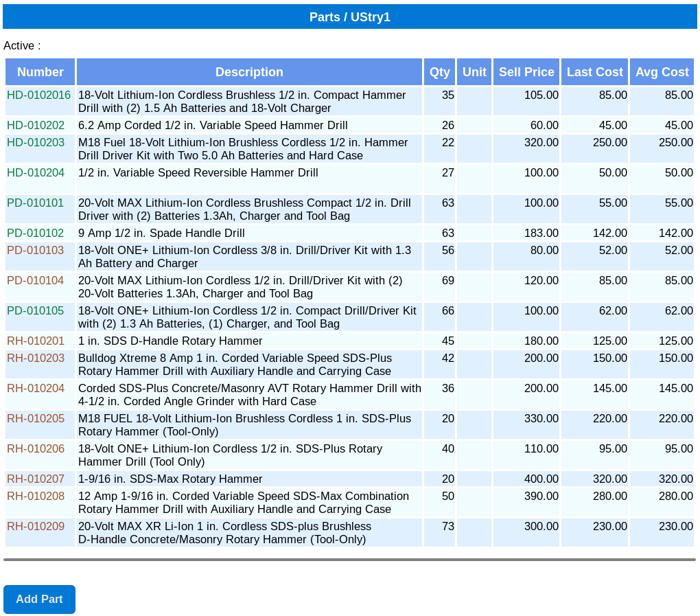Open part RH-010208
This screenshot has width=700, height=616.
(x=36, y=496)
